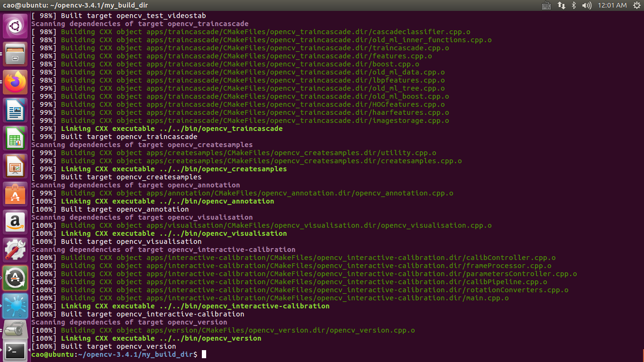Image resolution: width=644 pixels, height=362 pixels.
Task: Open System Settings gear and wrench icon
Action: 15,251
